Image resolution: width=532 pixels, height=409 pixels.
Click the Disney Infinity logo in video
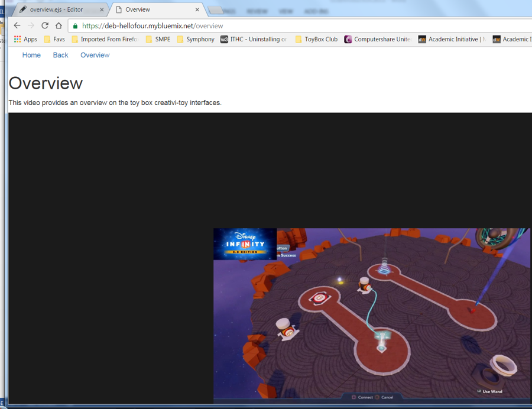(245, 244)
